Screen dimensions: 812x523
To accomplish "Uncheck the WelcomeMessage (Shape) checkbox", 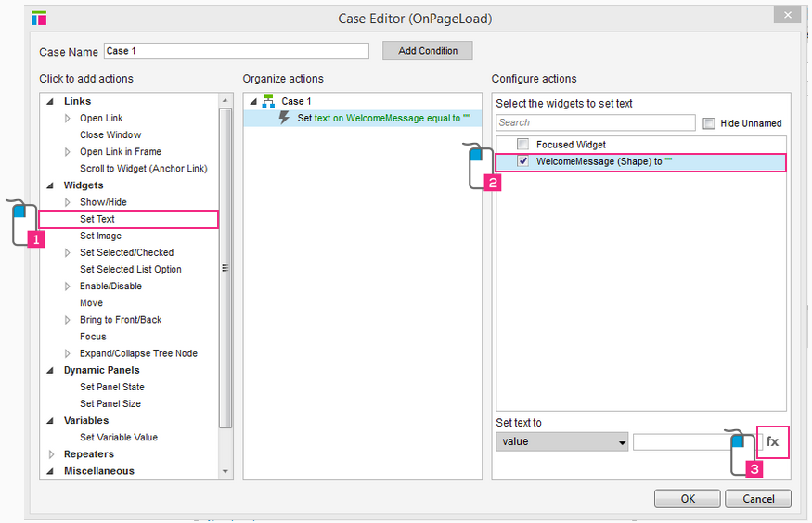I will pos(522,161).
